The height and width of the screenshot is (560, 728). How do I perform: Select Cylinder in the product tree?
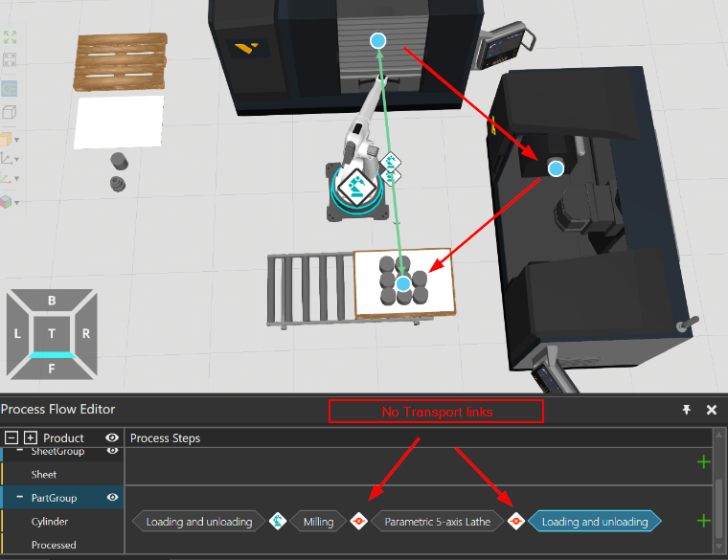(50, 522)
